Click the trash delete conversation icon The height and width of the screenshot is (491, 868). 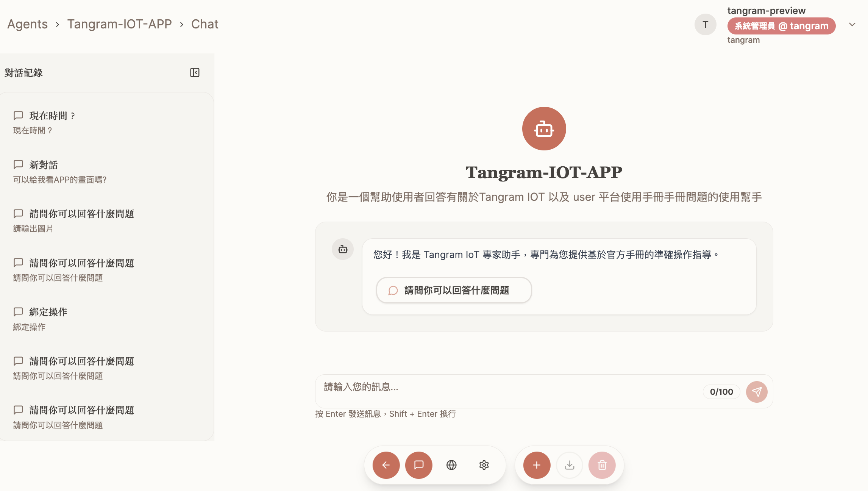click(x=602, y=465)
